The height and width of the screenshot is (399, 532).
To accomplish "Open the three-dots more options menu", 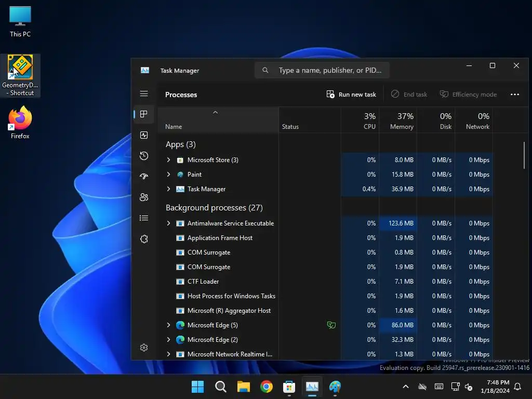I will pyautogui.click(x=515, y=95).
